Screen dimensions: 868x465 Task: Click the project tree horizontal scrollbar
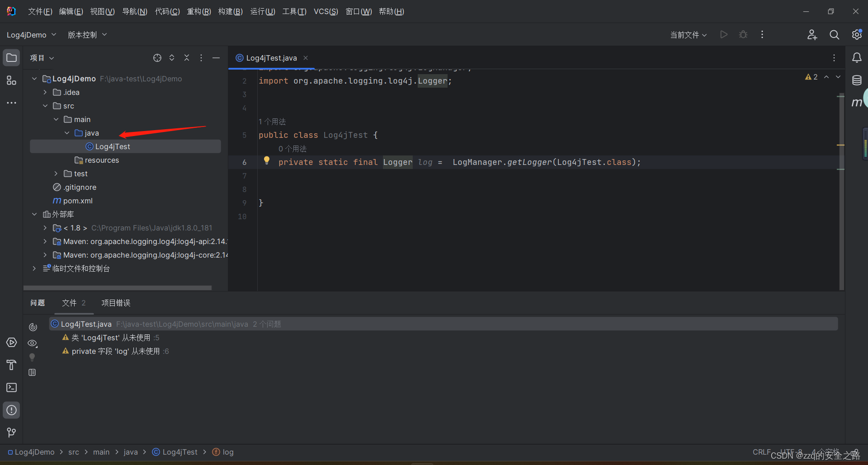118,287
